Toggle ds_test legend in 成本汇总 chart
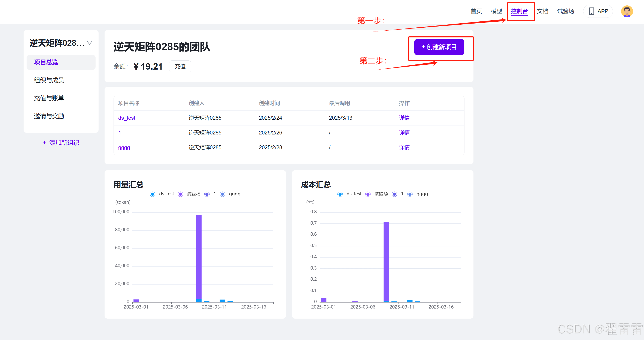644x340 pixels. 349,194
